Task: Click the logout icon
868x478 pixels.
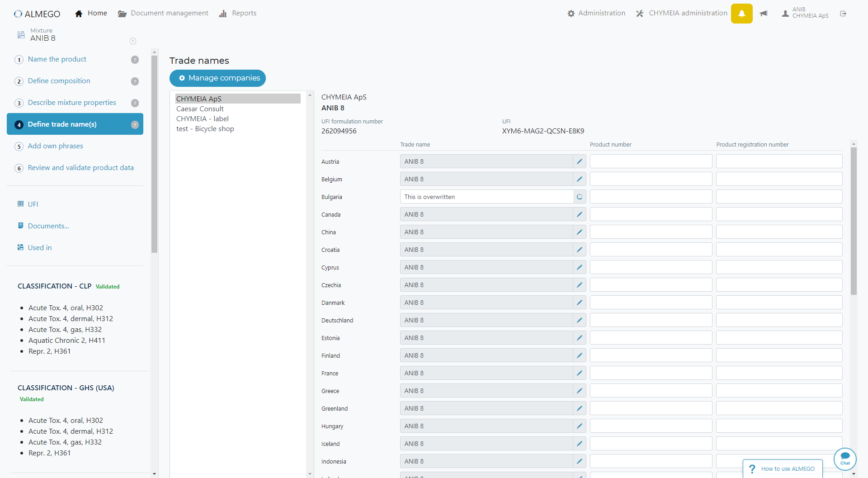Action: pyautogui.click(x=843, y=14)
